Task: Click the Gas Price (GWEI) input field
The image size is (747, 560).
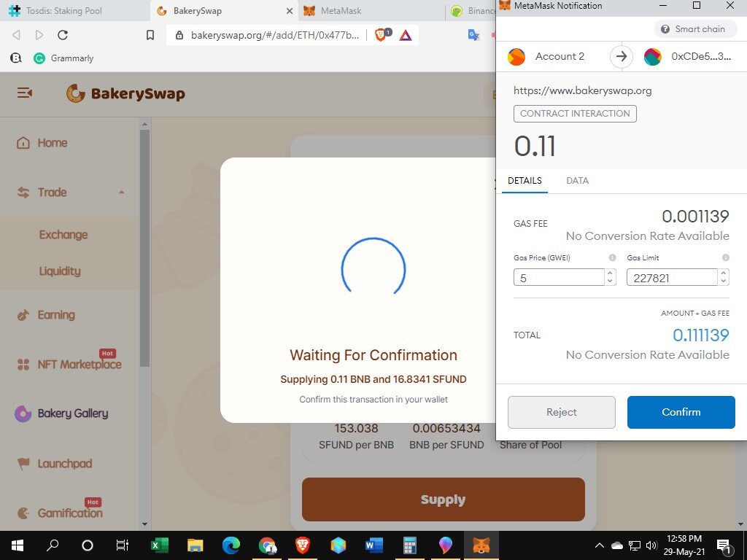Action: [x=559, y=278]
